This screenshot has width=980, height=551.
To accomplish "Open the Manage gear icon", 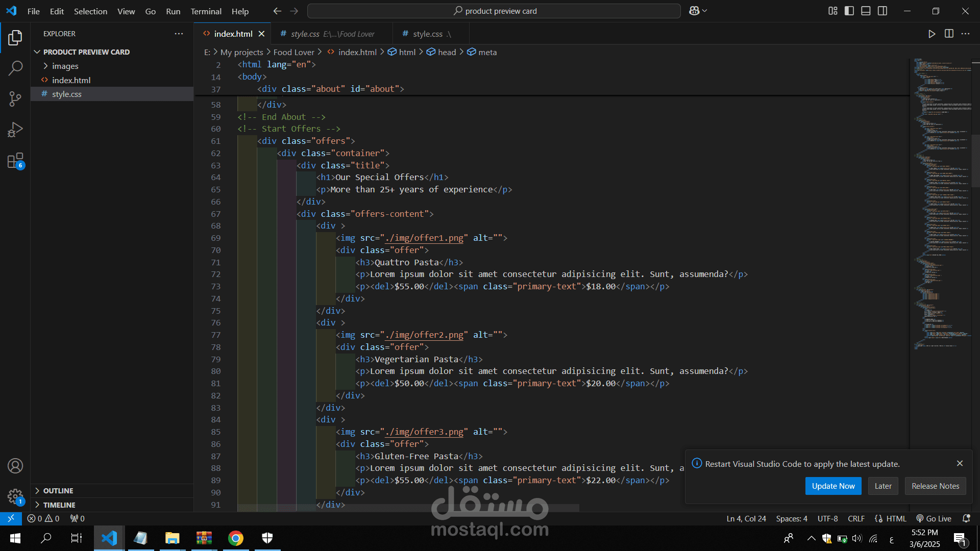I will (x=15, y=496).
